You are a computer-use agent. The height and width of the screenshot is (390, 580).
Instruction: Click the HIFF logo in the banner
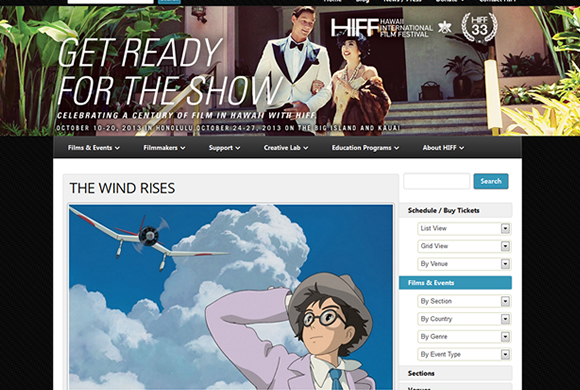(x=381, y=28)
